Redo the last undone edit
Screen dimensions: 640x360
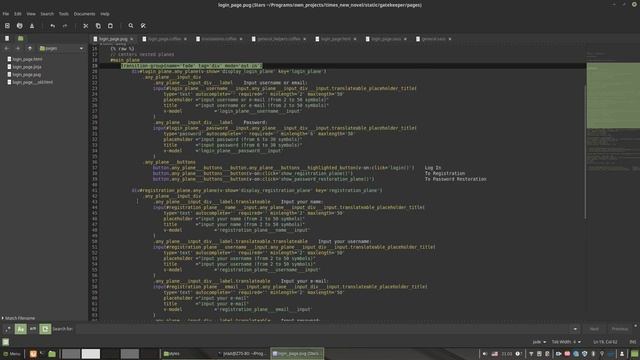coord(65,26)
